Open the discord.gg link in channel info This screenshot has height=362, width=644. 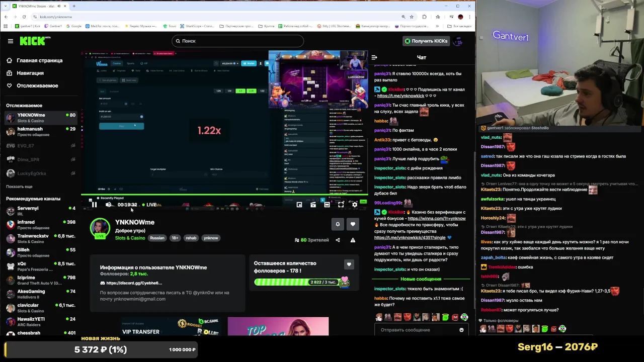[x=133, y=283]
